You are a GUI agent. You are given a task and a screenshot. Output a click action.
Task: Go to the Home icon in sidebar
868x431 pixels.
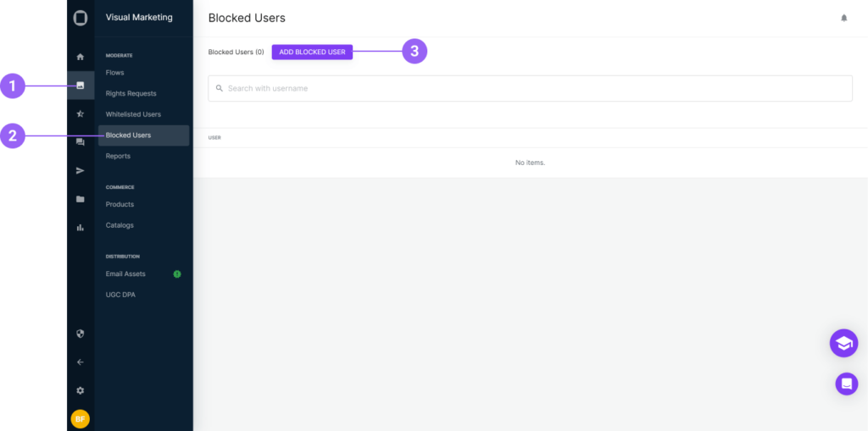pyautogui.click(x=81, y=57)
